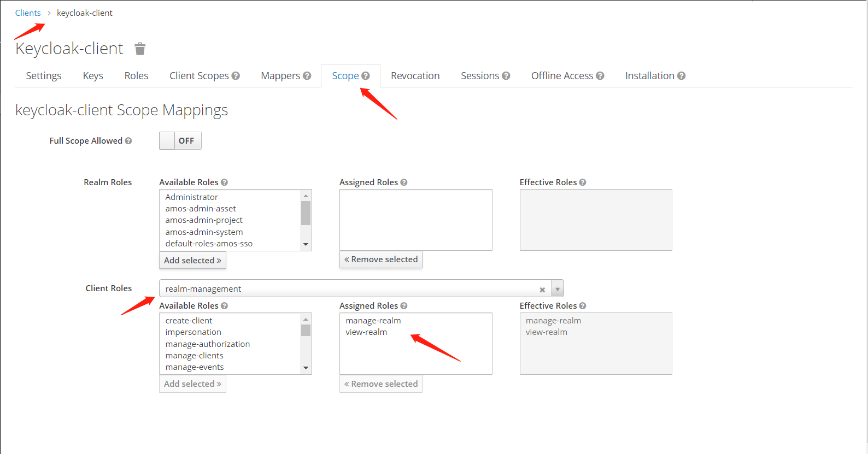Click scrollbar thumb of realm available roles
The width and height of the screenshot is (868, 454).
coord(306,213)
